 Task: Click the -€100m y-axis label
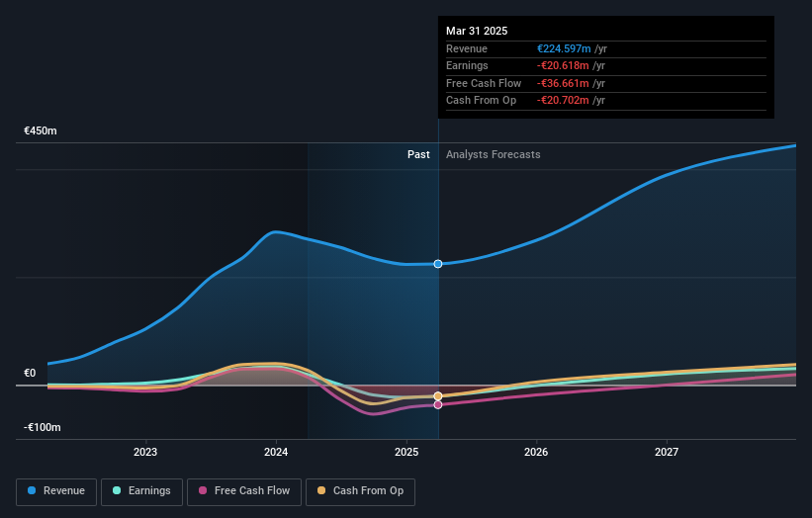click(x=42, y=427)
